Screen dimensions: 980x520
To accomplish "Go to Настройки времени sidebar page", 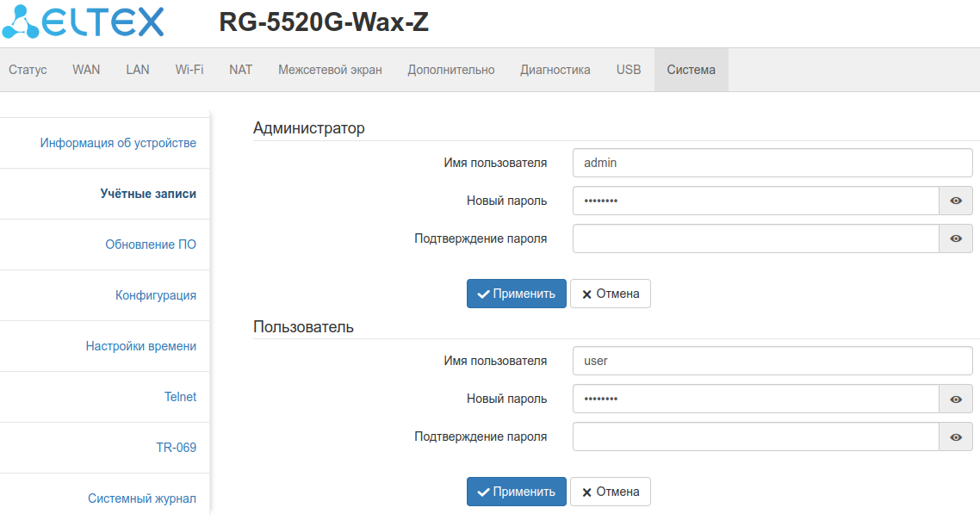I will pos(141,346).
